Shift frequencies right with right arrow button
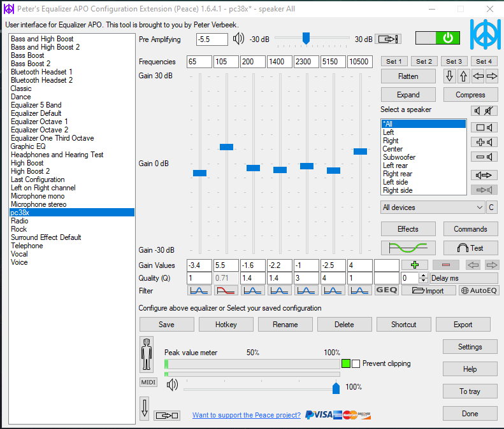This screenshot has width=504, height=429. click(x=492, y=76)
